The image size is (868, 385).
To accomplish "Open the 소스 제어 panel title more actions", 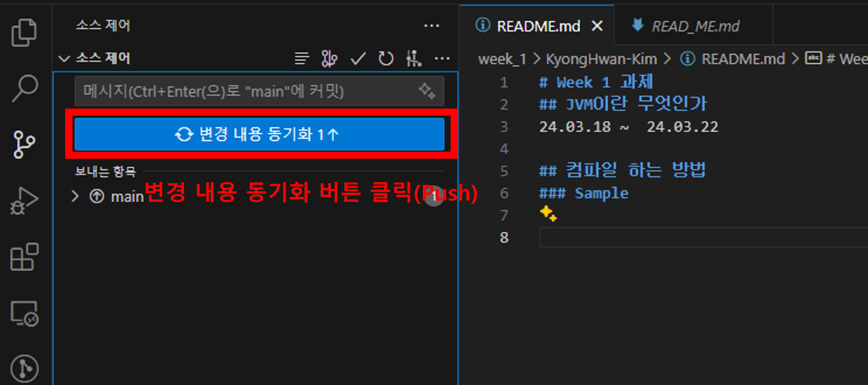I will click(432, 25).
